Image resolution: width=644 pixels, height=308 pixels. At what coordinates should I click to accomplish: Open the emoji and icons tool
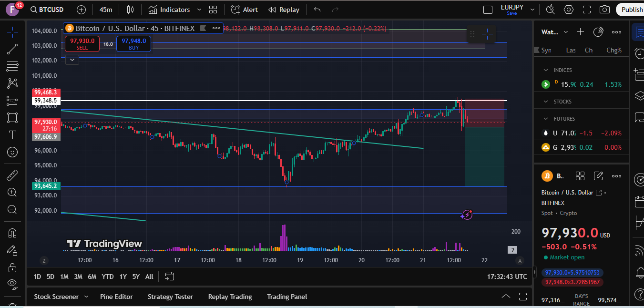(x=12, y=152)
